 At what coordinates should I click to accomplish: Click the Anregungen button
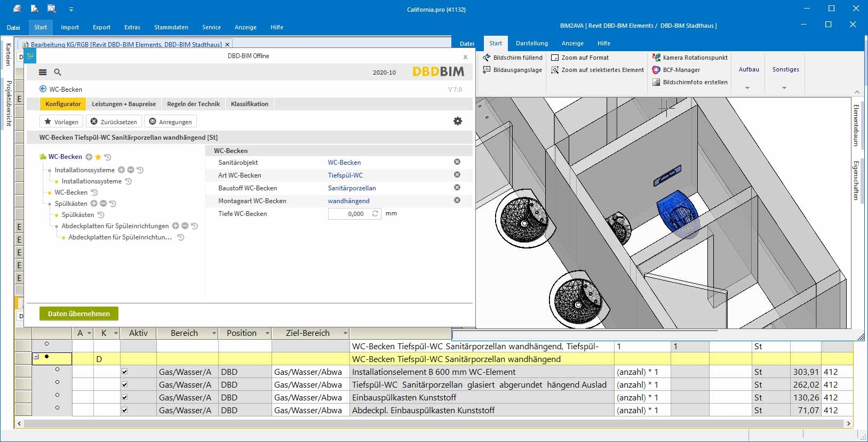pyautogui.click(x=171, y=122)
